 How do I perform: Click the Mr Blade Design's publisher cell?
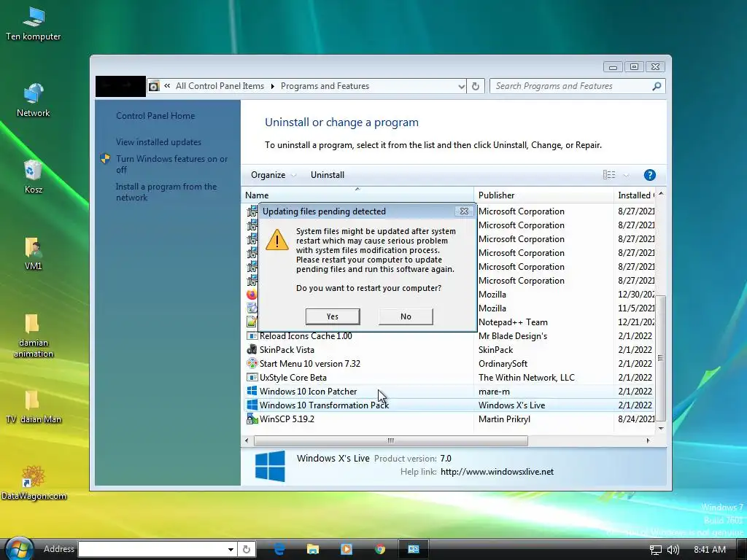[513, 335]
